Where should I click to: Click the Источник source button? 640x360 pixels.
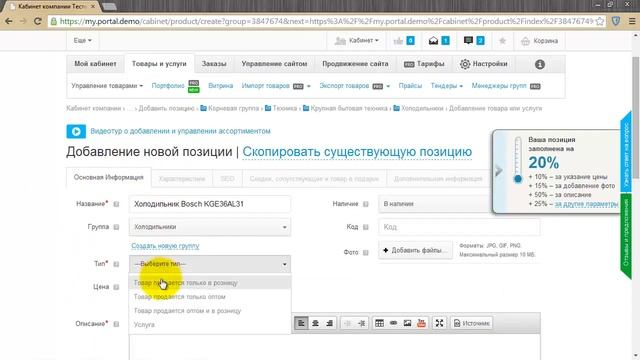(471, 323)
